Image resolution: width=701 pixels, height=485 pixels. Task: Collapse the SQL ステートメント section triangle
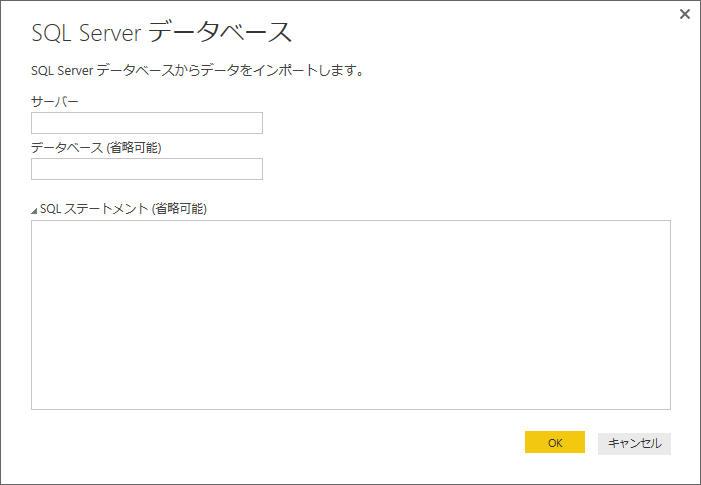click(x=34, y=211)
